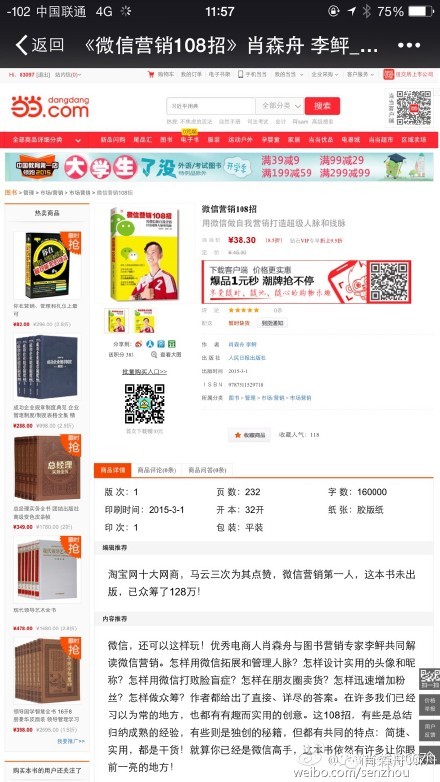
Task: Switch to the 商品问答 tab
Action: coord(207,470)
